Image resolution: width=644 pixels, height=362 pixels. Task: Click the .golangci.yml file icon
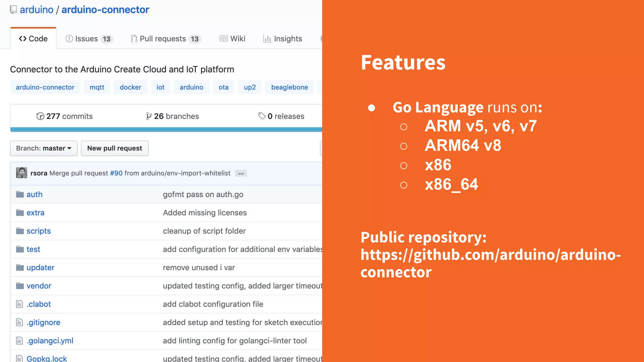[19, 340]
